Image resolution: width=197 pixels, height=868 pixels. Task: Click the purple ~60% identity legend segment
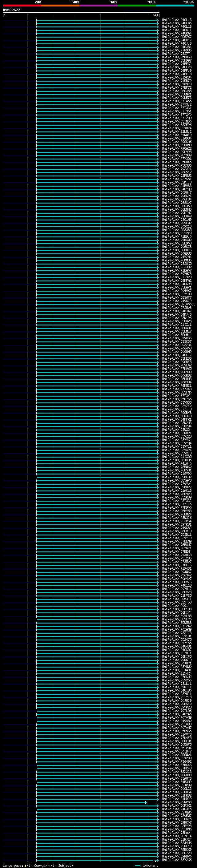[99, 6]
